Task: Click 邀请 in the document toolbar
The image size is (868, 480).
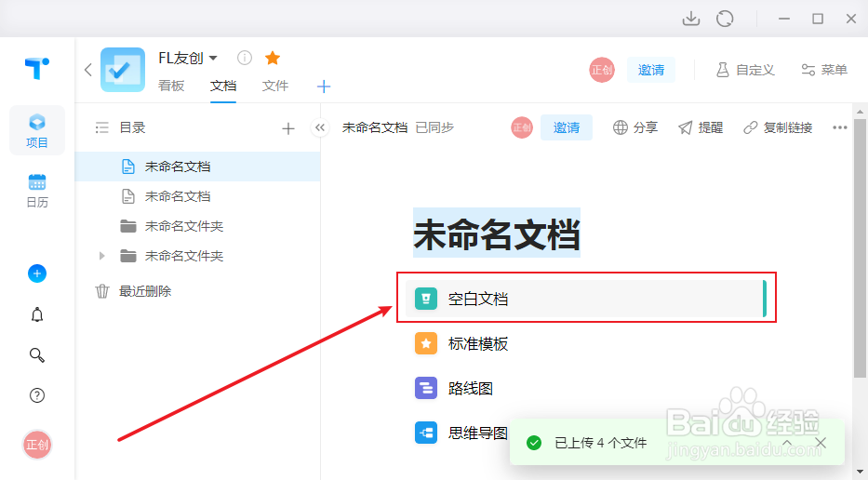Action: [x=567, y=127]
